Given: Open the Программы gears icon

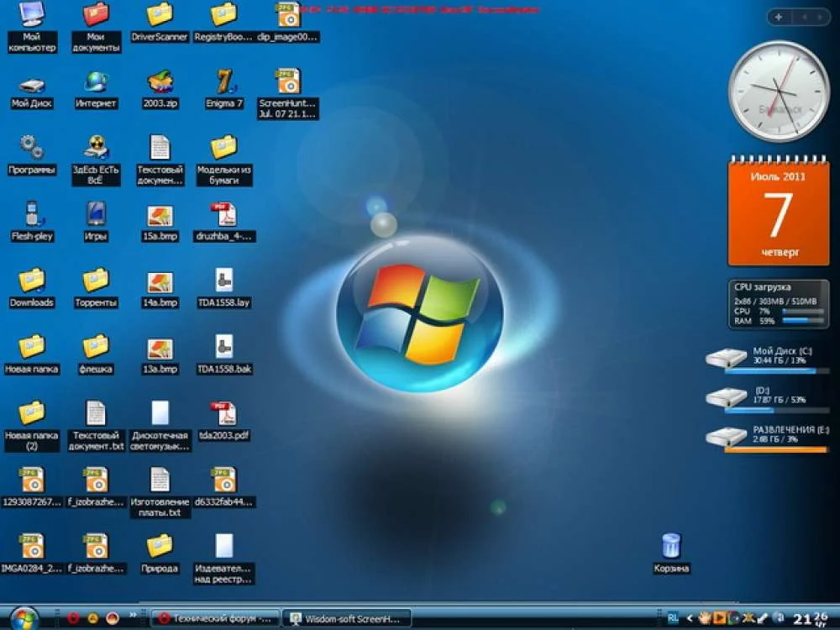Looking at the screenshot, I should [32, 155].
